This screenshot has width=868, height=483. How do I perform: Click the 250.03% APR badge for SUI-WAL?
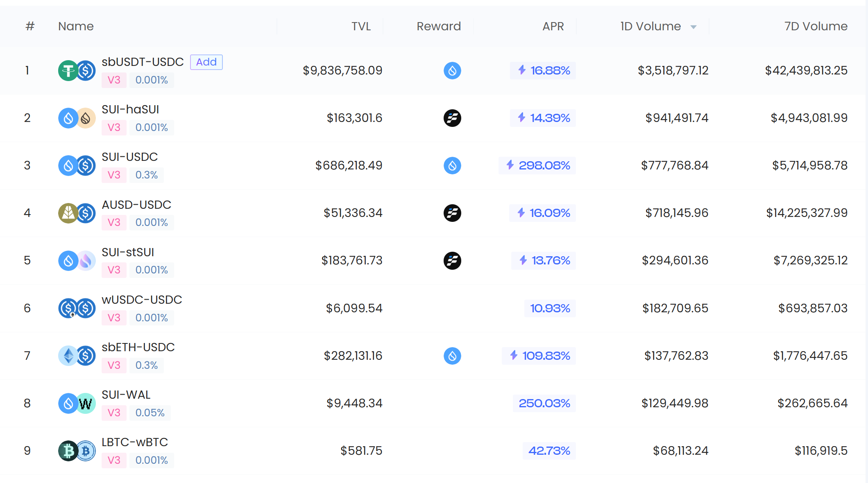coord(544,403)
